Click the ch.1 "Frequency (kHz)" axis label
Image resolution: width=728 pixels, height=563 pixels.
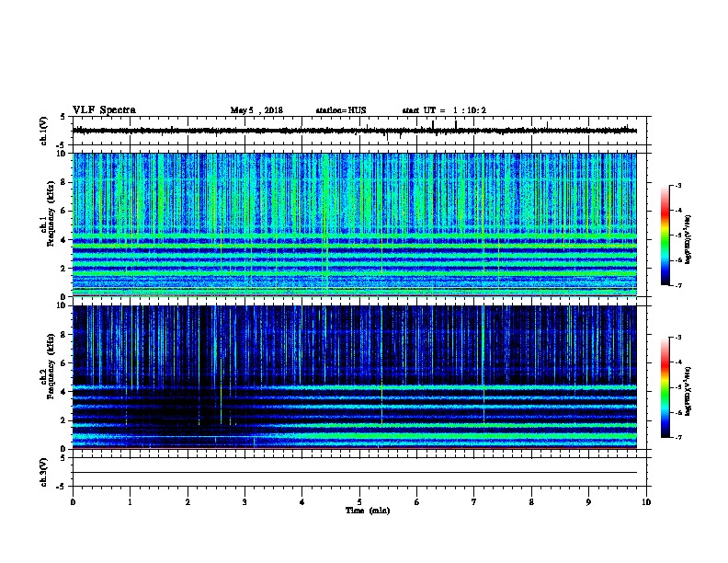(51, 213)
